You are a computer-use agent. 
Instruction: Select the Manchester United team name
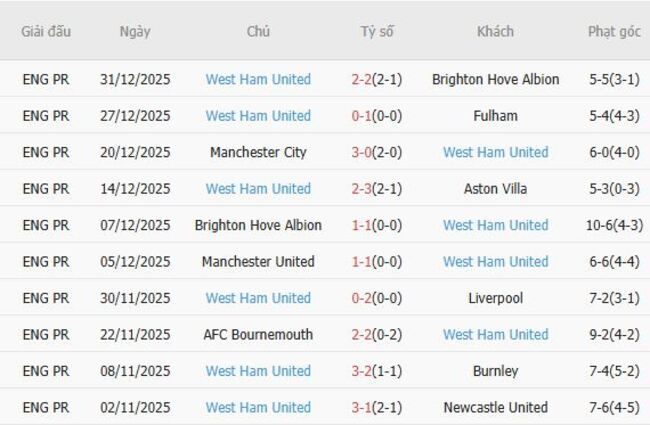click(x=258, y=262)
